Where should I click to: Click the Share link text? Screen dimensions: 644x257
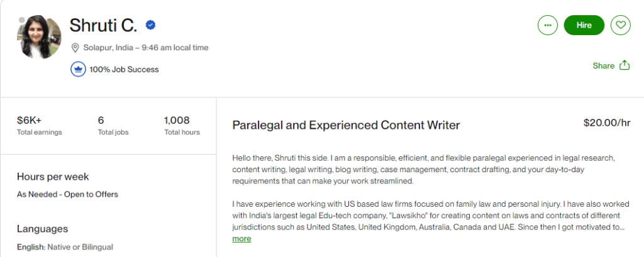point(603,66)
